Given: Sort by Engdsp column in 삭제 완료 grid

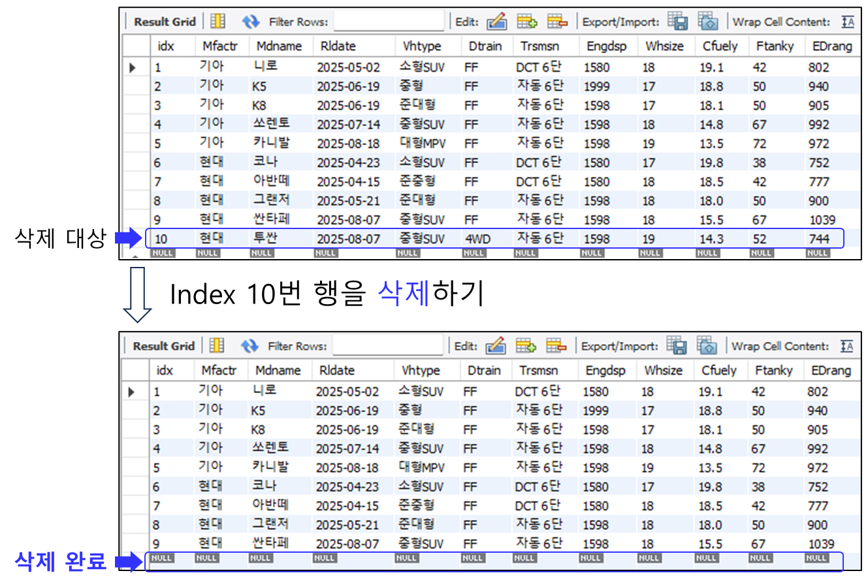Looking at the screenshot, I should pos(607,371).
